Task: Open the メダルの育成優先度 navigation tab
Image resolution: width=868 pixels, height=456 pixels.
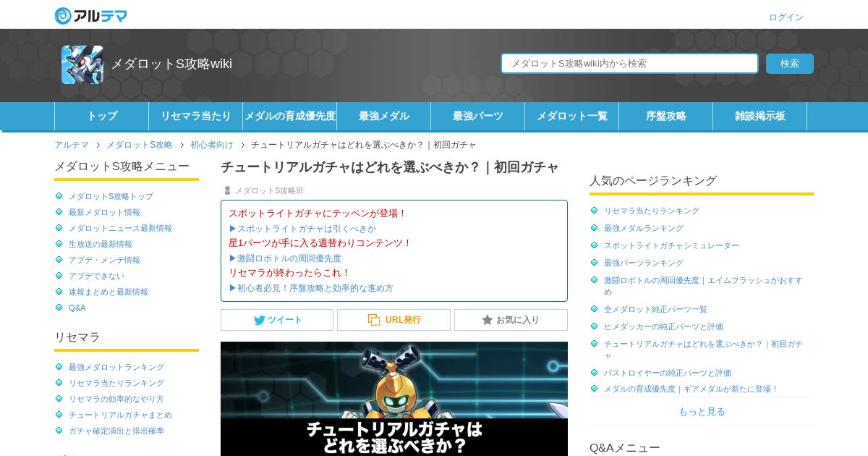Action: click(290, 116)
